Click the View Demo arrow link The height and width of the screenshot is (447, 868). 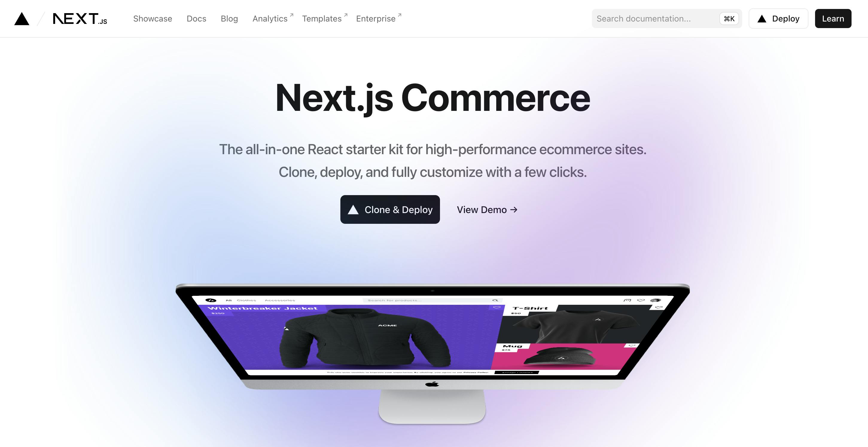tap(487, 209)
